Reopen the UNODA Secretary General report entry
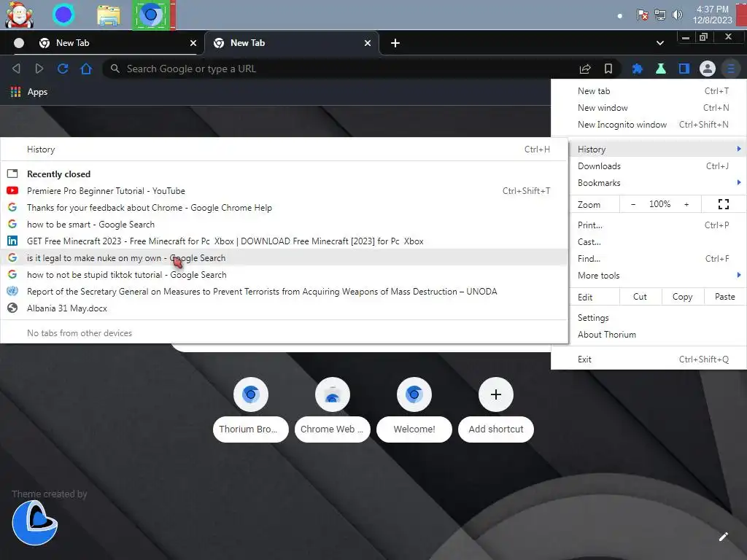The image size is (747, 560). point(284,292)
